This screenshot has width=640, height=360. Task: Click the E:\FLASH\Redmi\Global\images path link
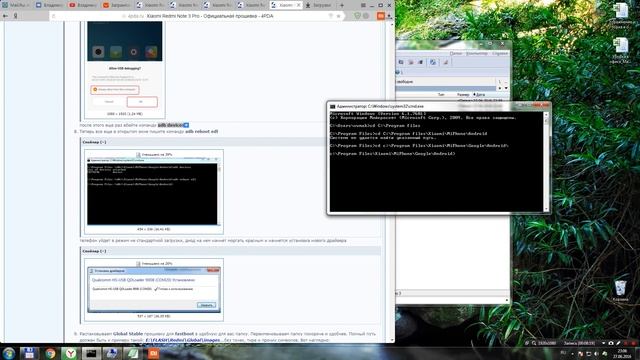click(x=182, y=340)
